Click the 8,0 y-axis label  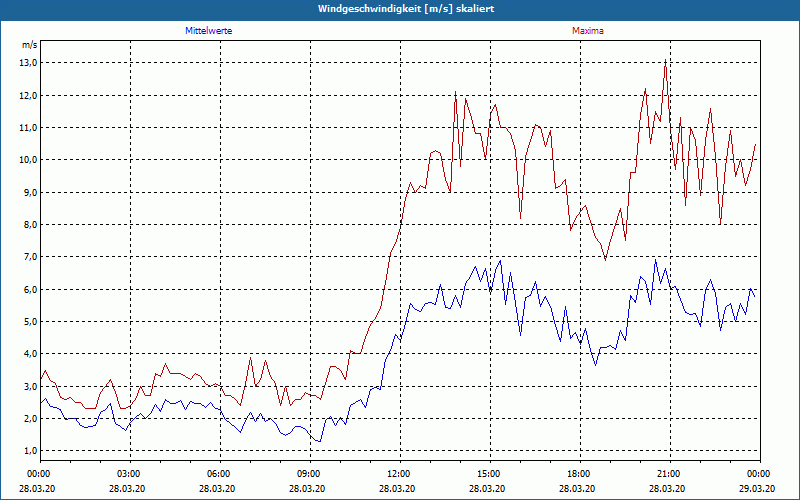coord(31,224)
